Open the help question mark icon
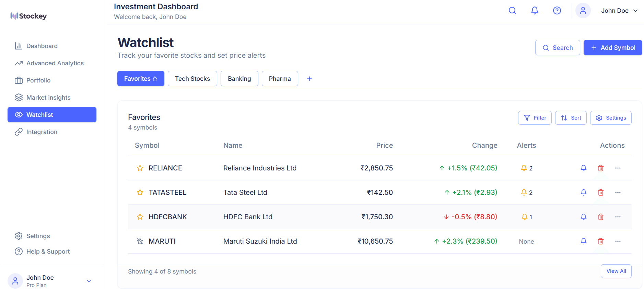 click(x=557, y=11)
